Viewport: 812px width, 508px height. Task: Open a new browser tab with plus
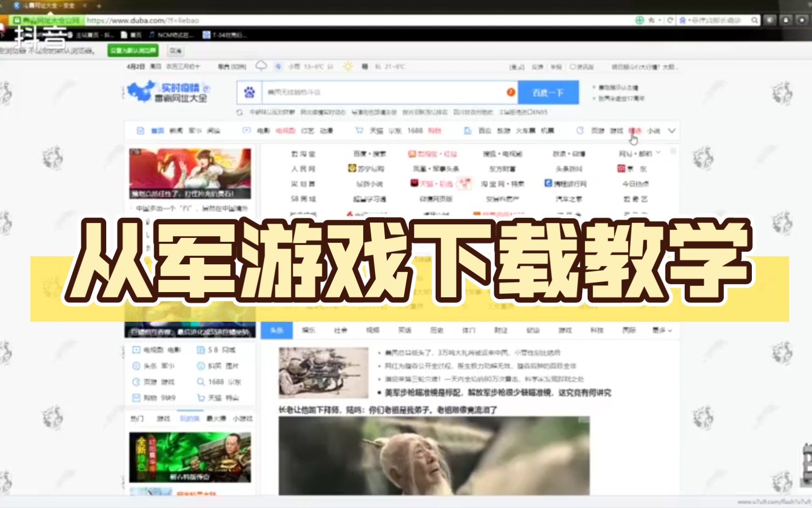(x=99, y=6)
